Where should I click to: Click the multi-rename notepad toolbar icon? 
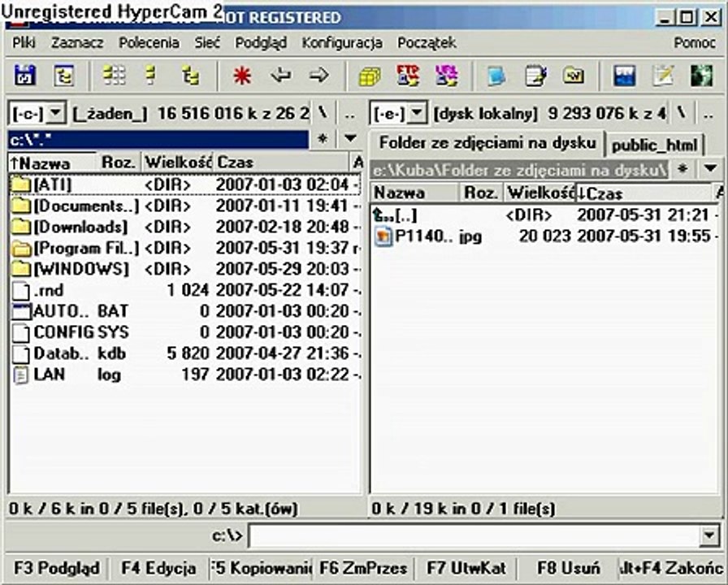[x=535, y=76]
